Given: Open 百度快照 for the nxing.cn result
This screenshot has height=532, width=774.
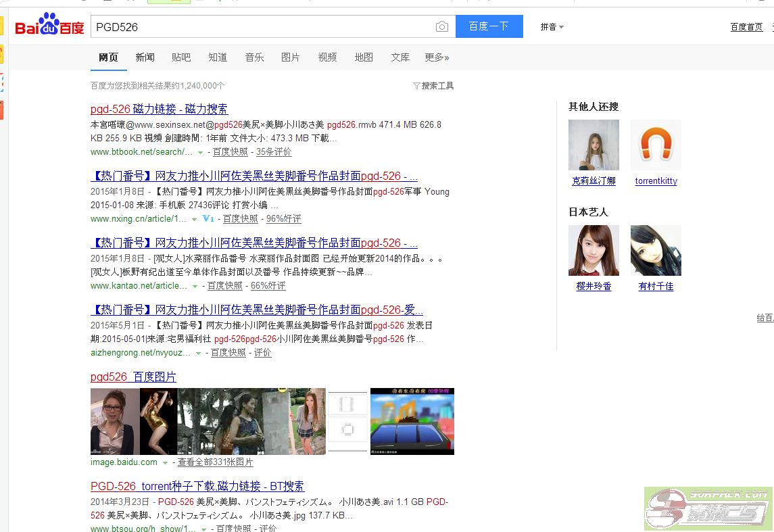Looking at the screenshot, I should 241,218.
